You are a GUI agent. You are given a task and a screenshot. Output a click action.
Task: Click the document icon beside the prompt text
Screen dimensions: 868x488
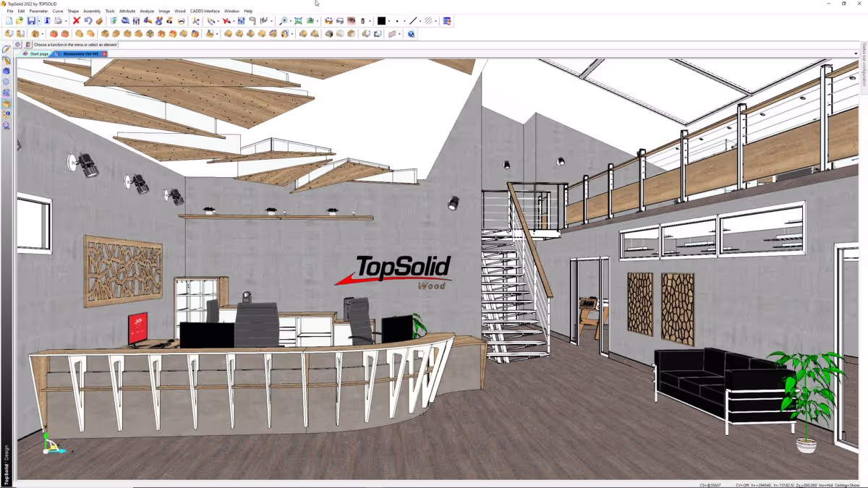28,45
